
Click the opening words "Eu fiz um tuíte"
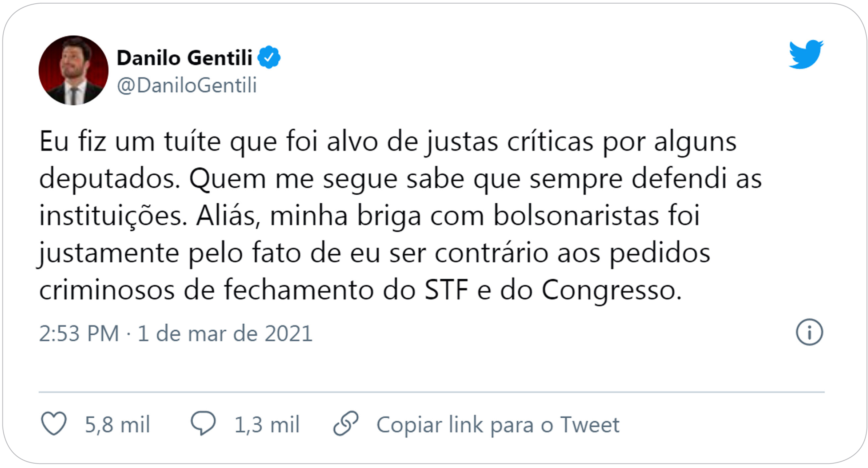[130, 141]
